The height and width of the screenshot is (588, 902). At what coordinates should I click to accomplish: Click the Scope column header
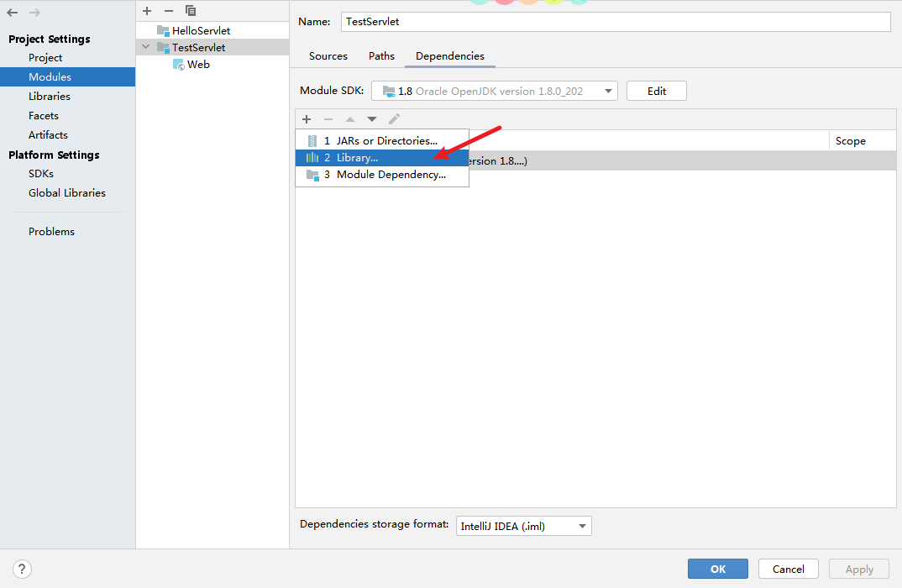(863, 141)
